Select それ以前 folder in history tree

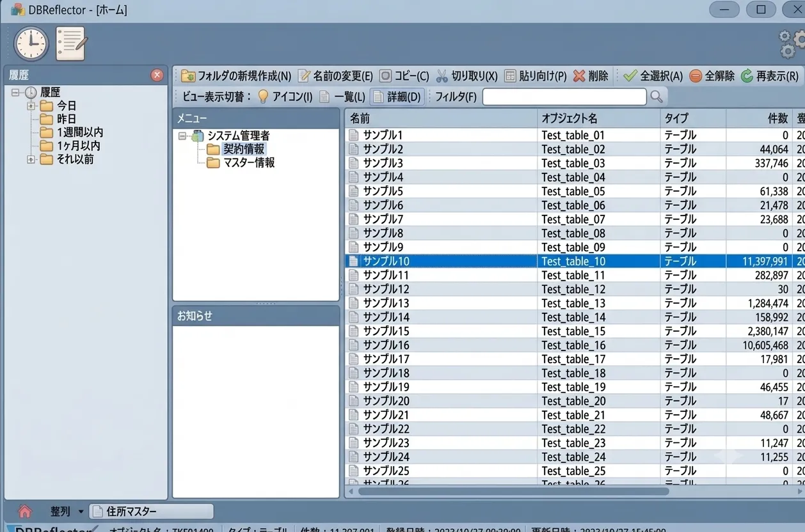(67, 159)
